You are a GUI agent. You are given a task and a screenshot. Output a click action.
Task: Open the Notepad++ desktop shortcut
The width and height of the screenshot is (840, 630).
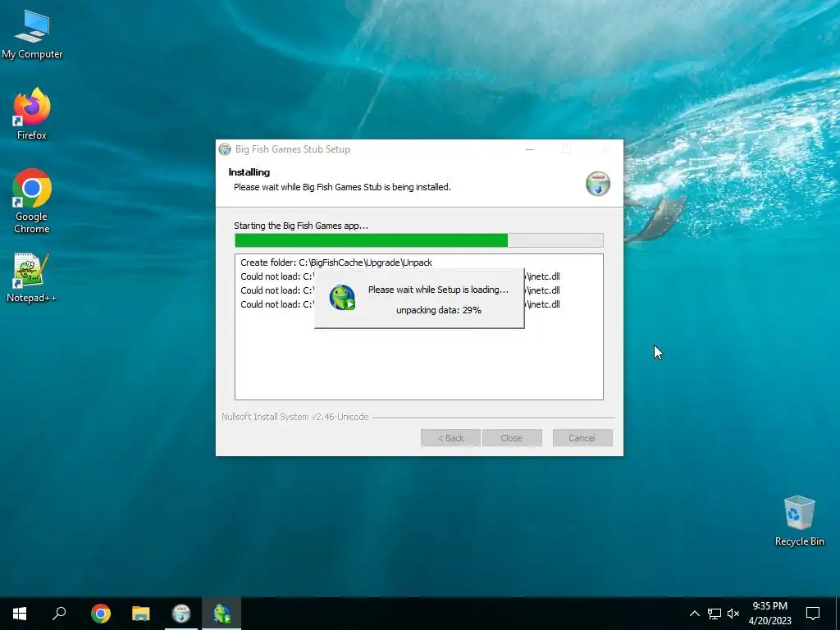point(32,277)
